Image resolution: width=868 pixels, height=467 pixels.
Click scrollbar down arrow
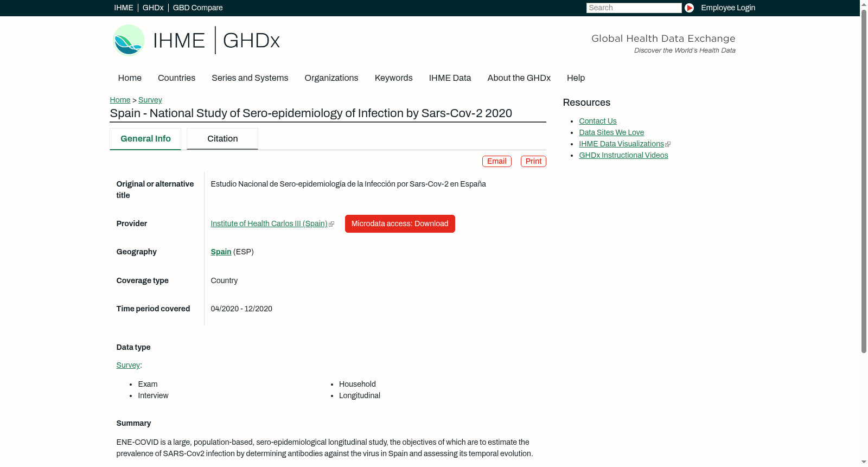[x=864, y=463]
